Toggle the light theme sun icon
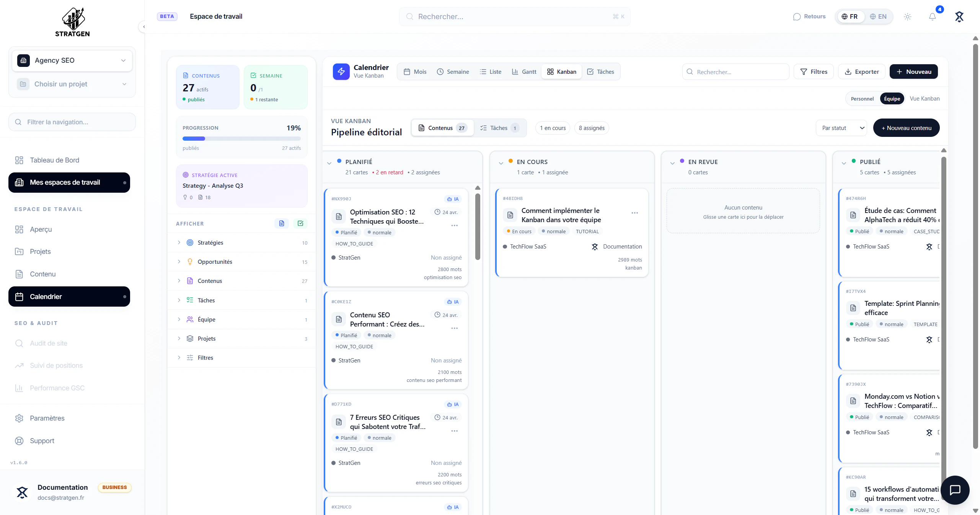This screenshot has width=980, height=515. pos(907,16)
